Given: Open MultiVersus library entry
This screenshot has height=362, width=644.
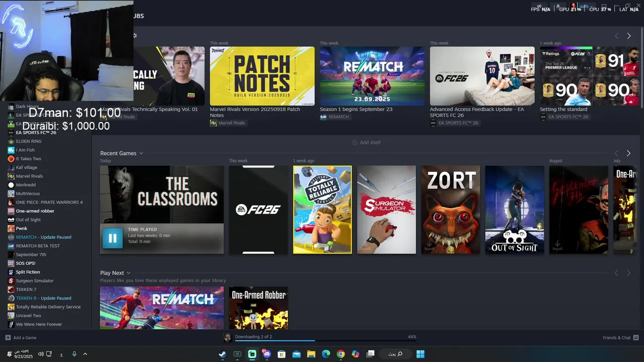Looking at the screenshot, I should (x=28, y=194).
